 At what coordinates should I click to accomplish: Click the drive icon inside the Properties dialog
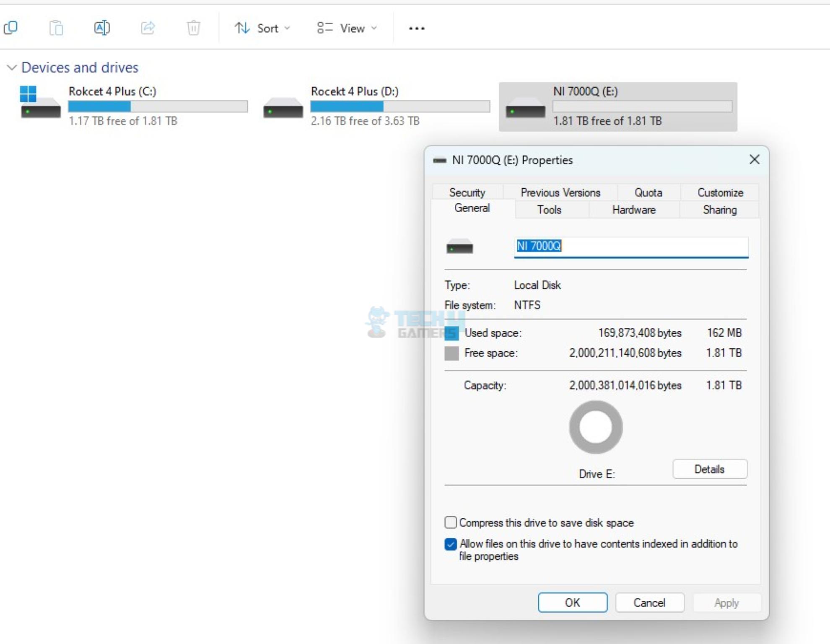(459, 247)
